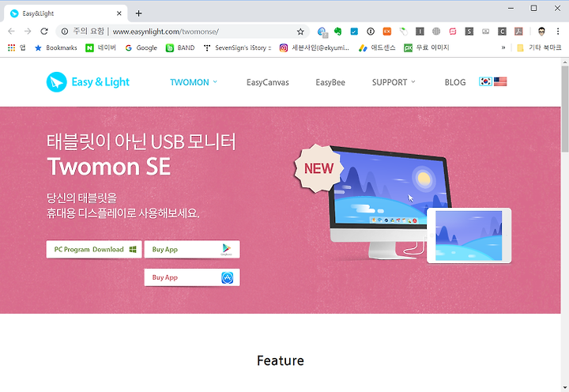Open the Instagram bookmark in bookmarks bar
Screen dimensions: 569x392
coord(315,47)
